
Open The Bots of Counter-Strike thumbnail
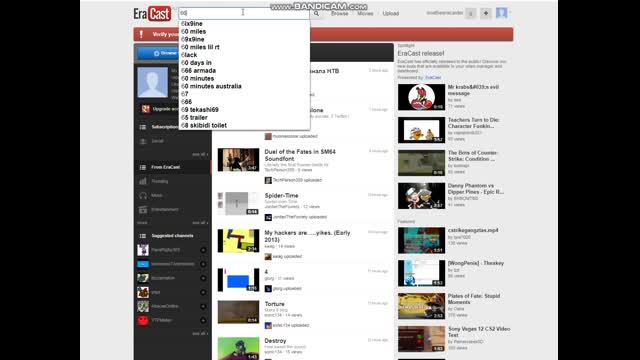421,163
